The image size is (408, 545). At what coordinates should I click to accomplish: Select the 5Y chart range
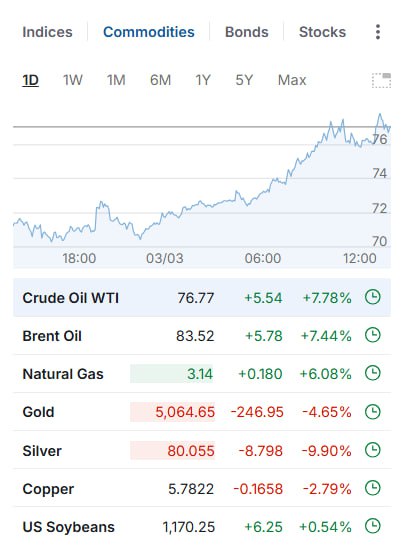[x=244, y=80]
